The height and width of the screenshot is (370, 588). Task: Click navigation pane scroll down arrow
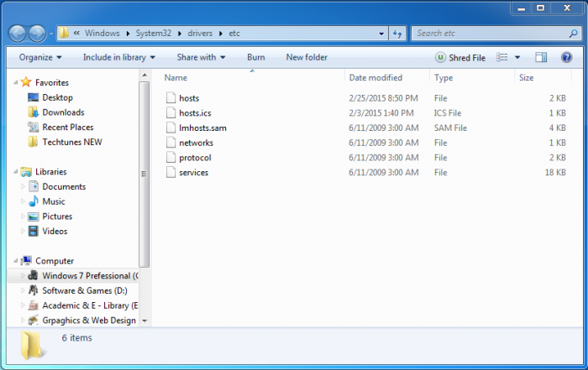pyautogui.click(x=144, y=321)
